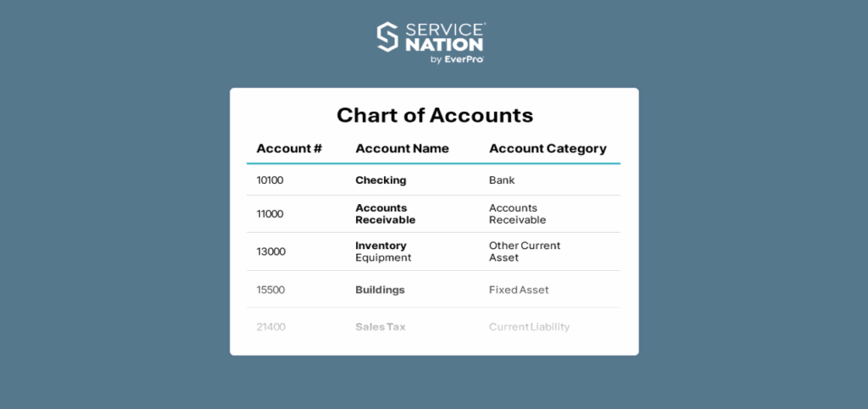Click the by EverPro tagline
This screenshot has height=409, width=868.
point(457,59)
